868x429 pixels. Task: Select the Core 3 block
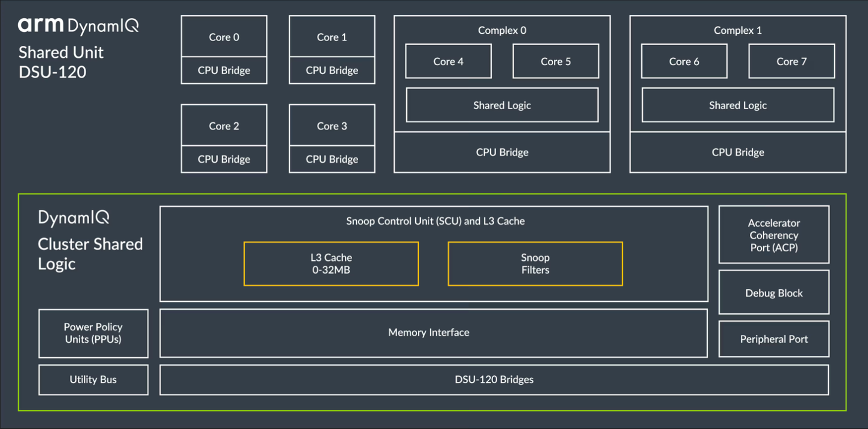[332, 126]
